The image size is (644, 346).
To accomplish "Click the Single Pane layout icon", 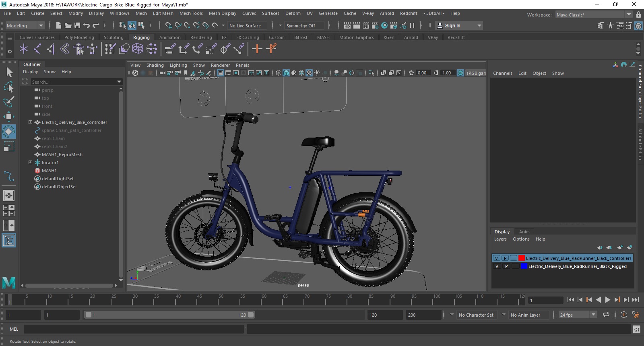I will tap(9, 196).
